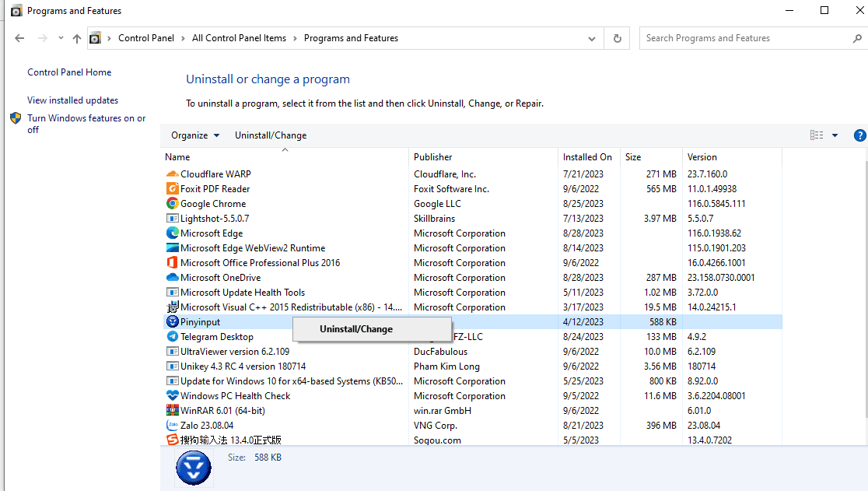868x491 pixels.
Task: Open the Organize dropdown menu
Action: pyautogui.click(x=195, y=135)
